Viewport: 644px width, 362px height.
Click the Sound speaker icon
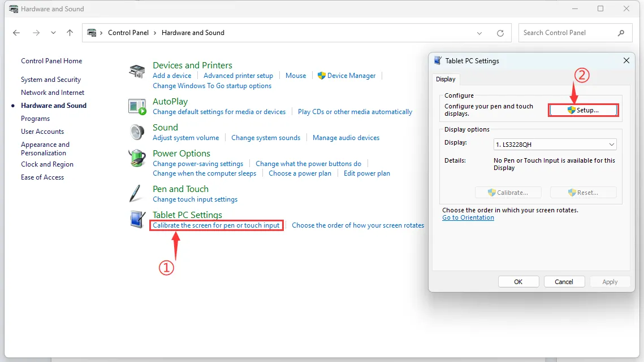coord(137,132)
